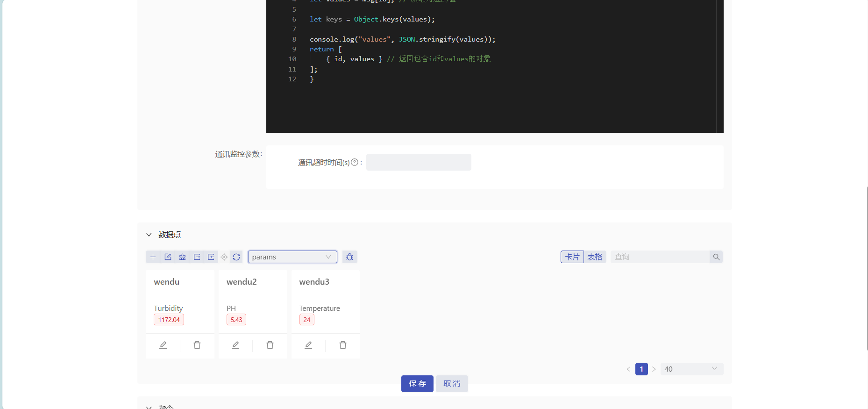Open the page size dropdown showing 40

pos(691,369)
